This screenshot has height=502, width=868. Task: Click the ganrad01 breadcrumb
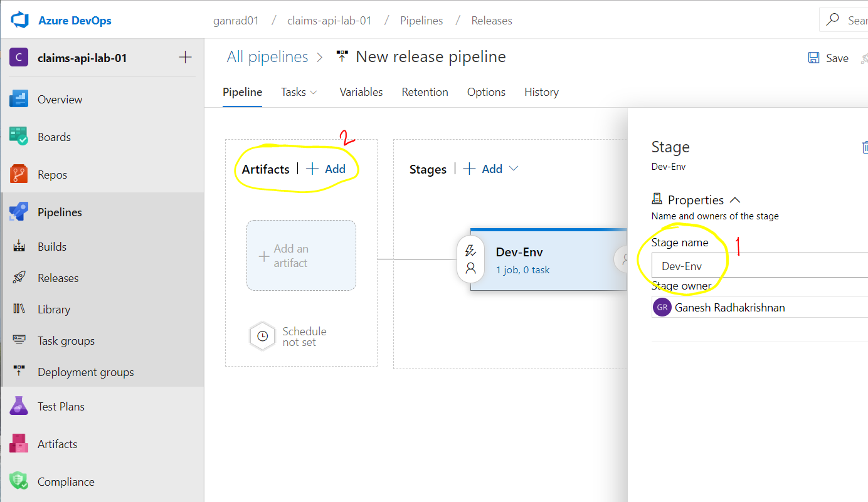tap(237, 21)
